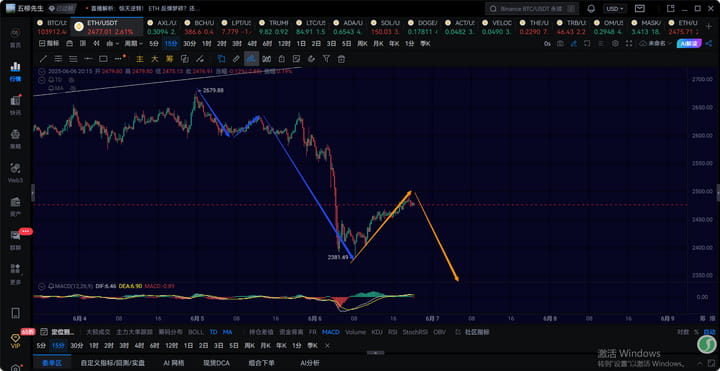This screenshot has width=720, height=371.
Task: Click the blue share icon
Action: tap(709, 43)
